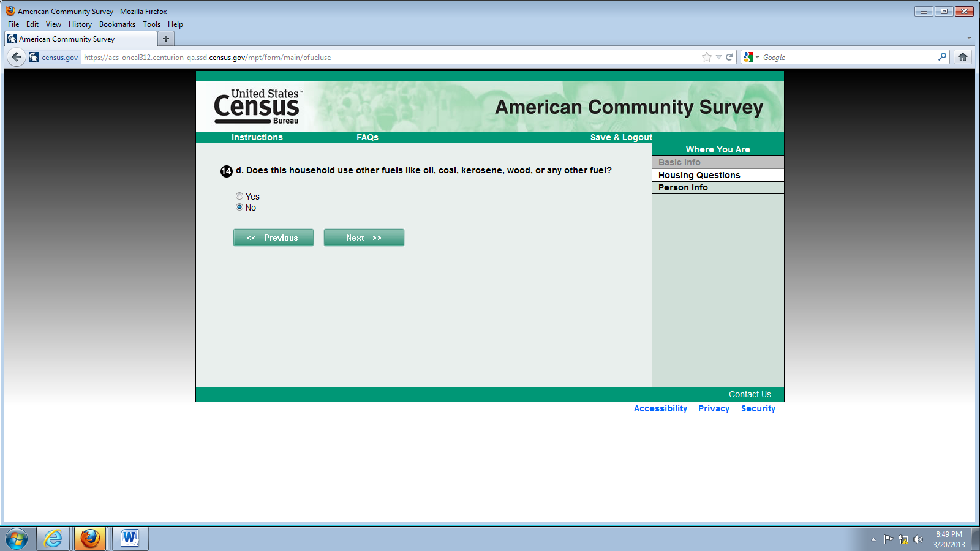Click the American Community Survey banner title
The width and height of the screenshot is (980, 551).
629,107
